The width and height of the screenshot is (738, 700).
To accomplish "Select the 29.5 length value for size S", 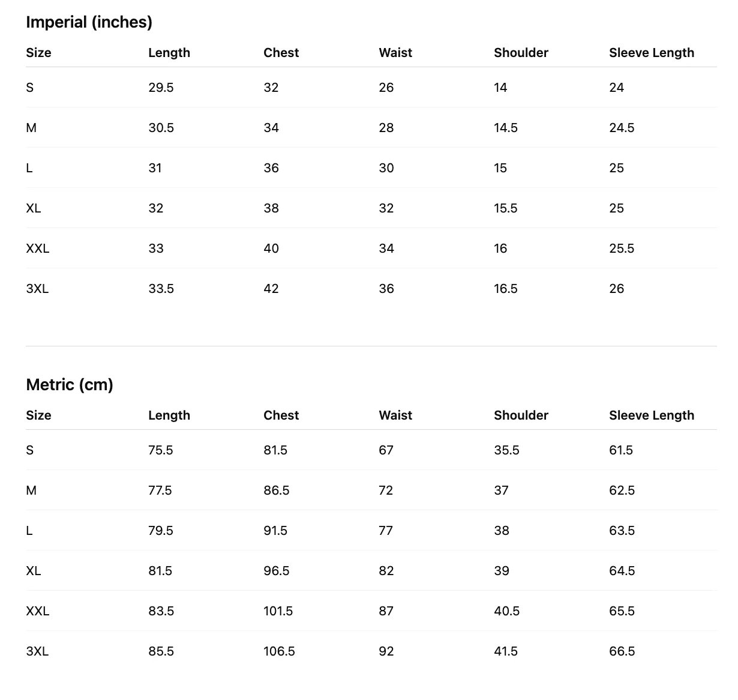I will (161, 88).
